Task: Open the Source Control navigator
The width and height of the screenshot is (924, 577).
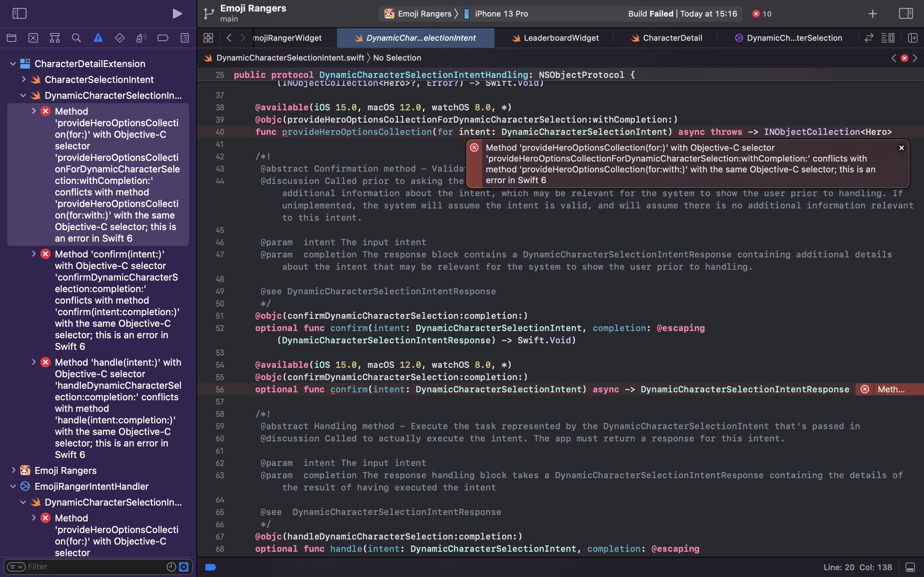Action: [33, 38]
